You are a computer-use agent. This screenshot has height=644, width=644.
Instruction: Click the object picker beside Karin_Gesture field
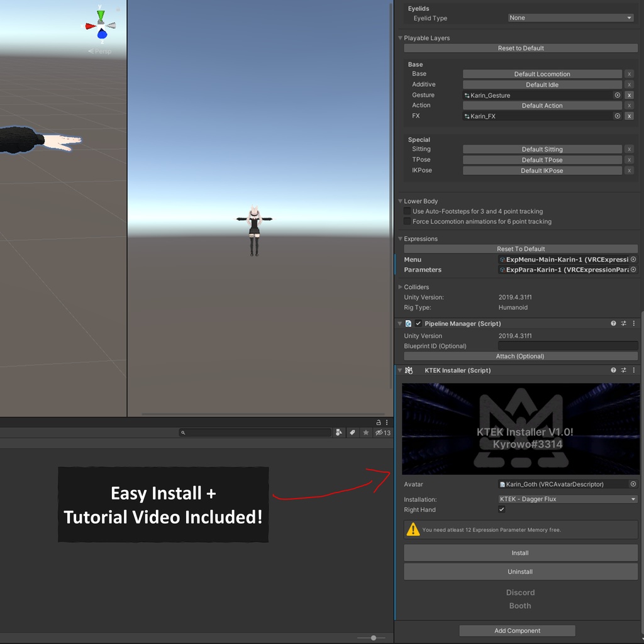(618, 95)
